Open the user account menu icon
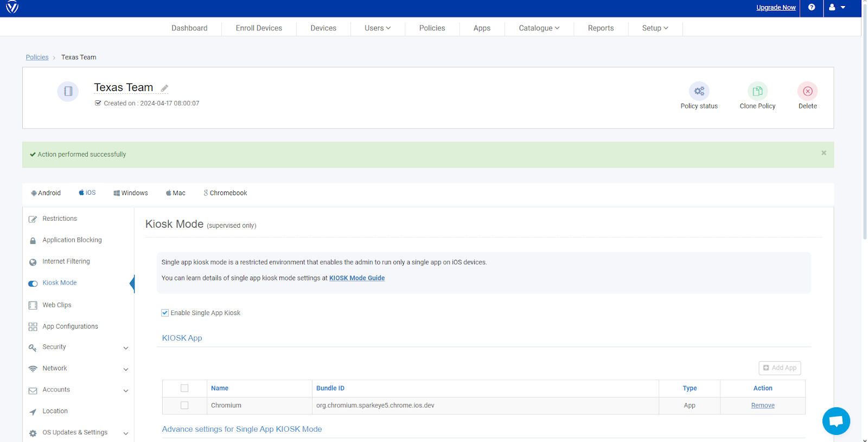 [x=837, y=7]
